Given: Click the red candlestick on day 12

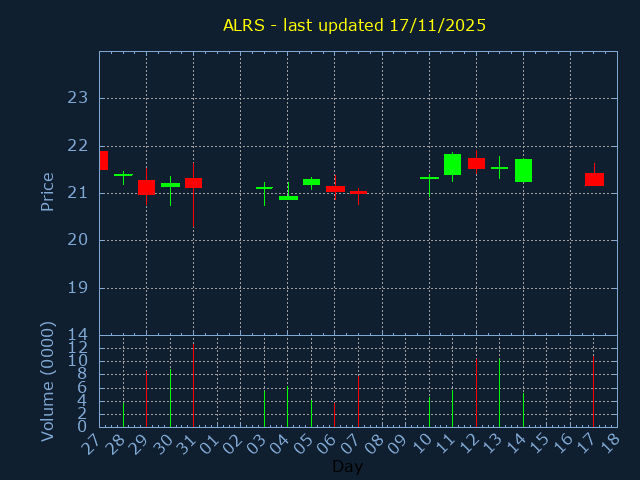Looking at the screenshot, I should (476, 163).
